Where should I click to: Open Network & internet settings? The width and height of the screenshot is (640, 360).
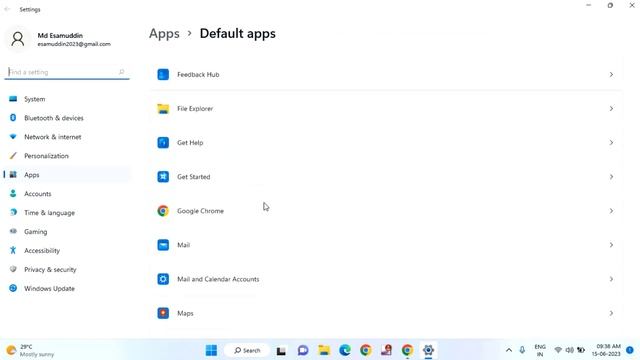(x=67, y=137)
